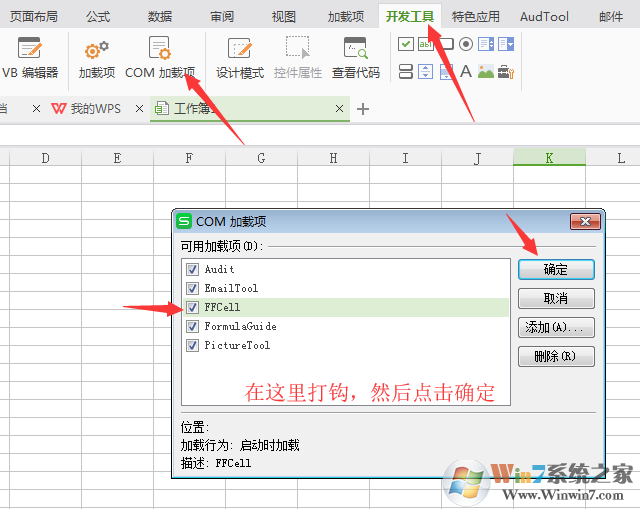Click 添加(A)... to add an add-in
Screen dimensions: 640x509
pos(556,327)
